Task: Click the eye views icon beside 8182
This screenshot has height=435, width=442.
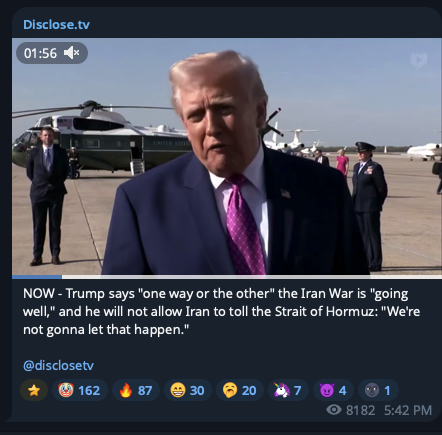Action: [x=334, y=410]
